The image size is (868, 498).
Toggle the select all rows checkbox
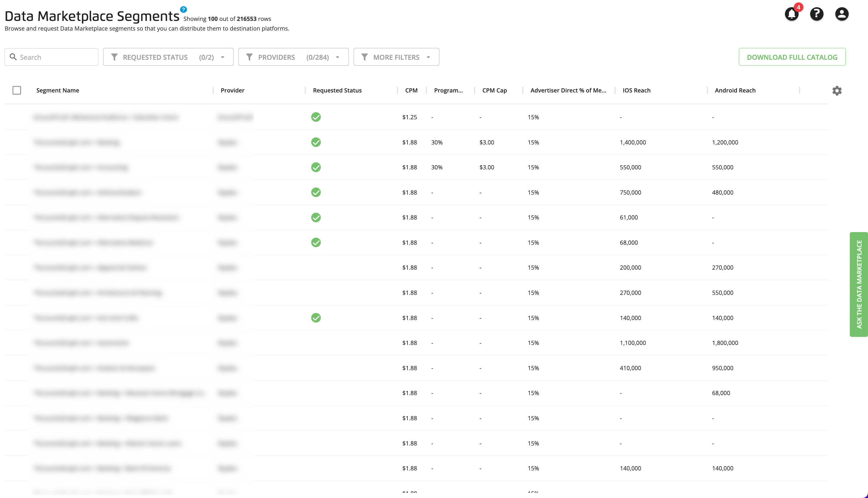click(x=17, y=90)
